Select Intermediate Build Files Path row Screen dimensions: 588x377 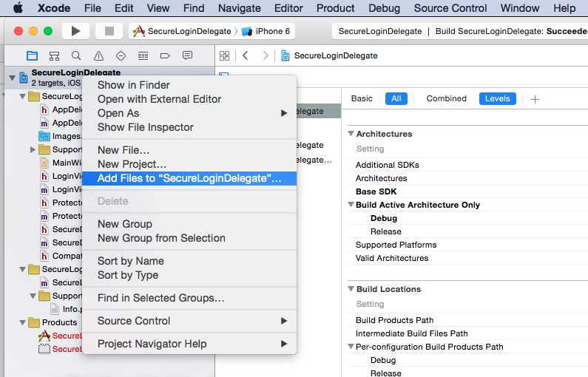point(467,333)
